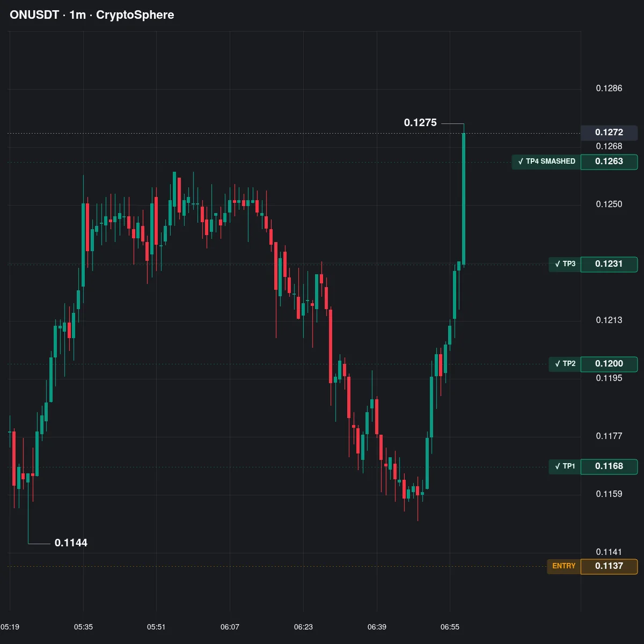The height and width of the screenshot is (644, 644).
Task: Click the 0.1286 price axis label
Action: pyautogui.click(x=609, y=89)
